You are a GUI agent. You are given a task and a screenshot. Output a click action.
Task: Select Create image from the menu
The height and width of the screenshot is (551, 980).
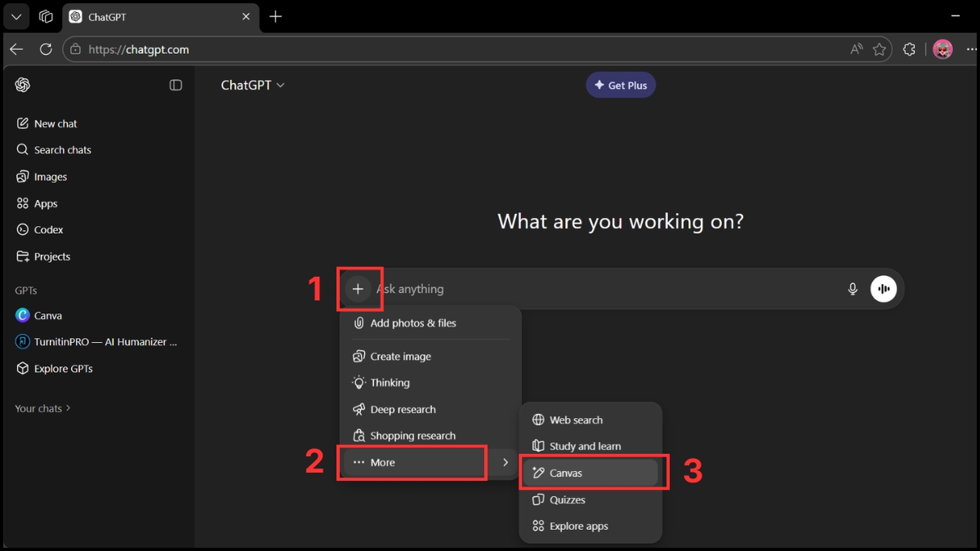401,356
